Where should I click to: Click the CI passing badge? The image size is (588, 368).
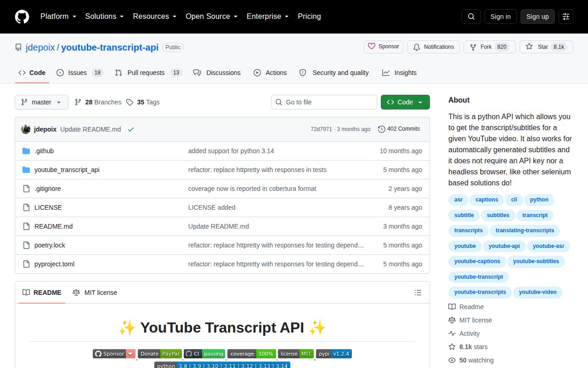coord(205,354)
